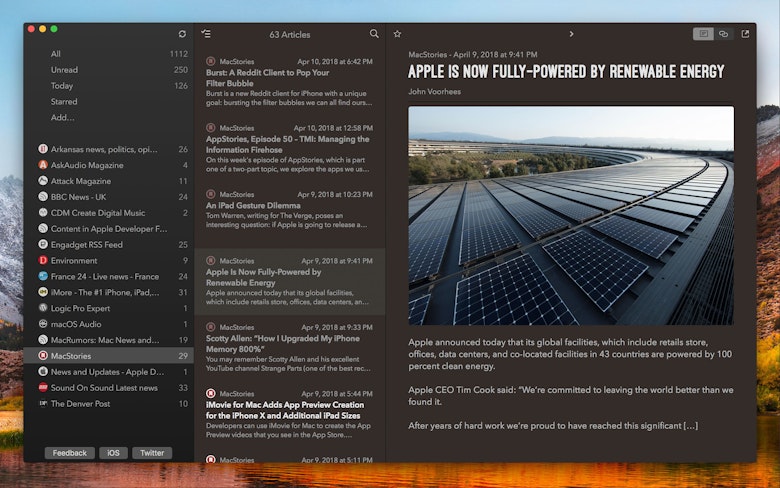This screenshot has height=488, width=780.
Task: Open AppStories Episode 50 article
Action: pos(290,149)
